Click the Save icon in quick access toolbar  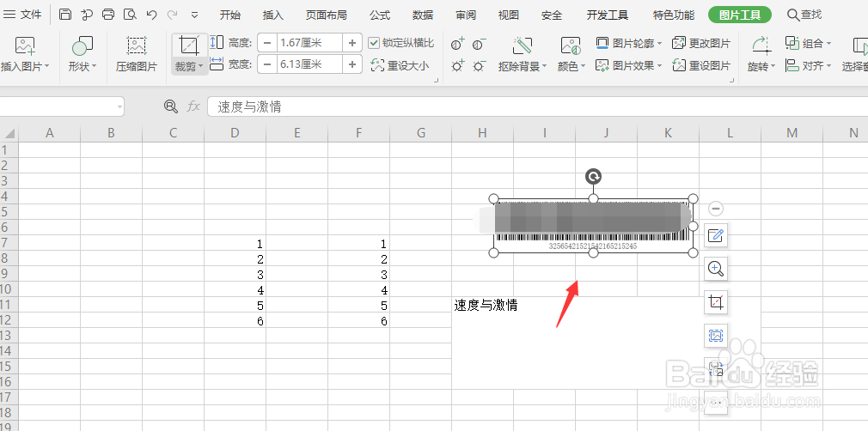click(x=64, y=15)
